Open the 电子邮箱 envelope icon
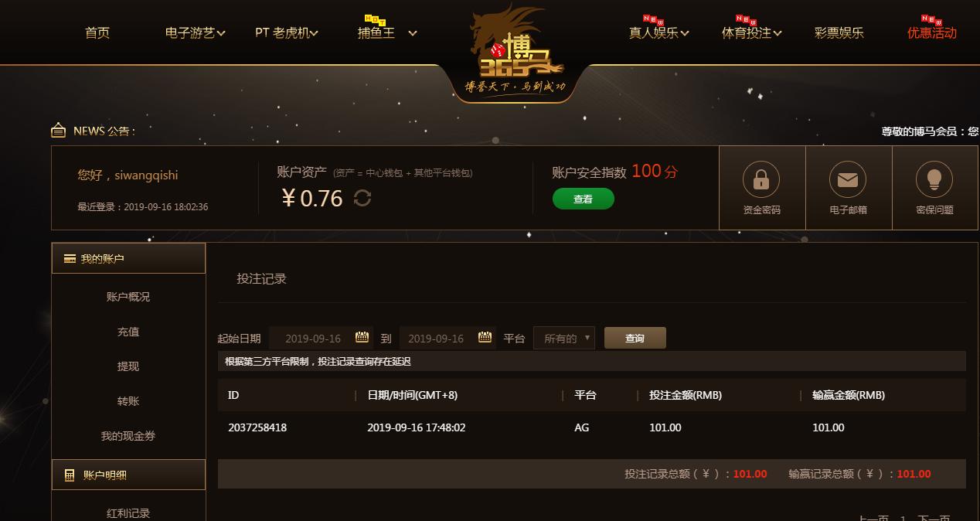The image size is (980, 521). (848, 180)
